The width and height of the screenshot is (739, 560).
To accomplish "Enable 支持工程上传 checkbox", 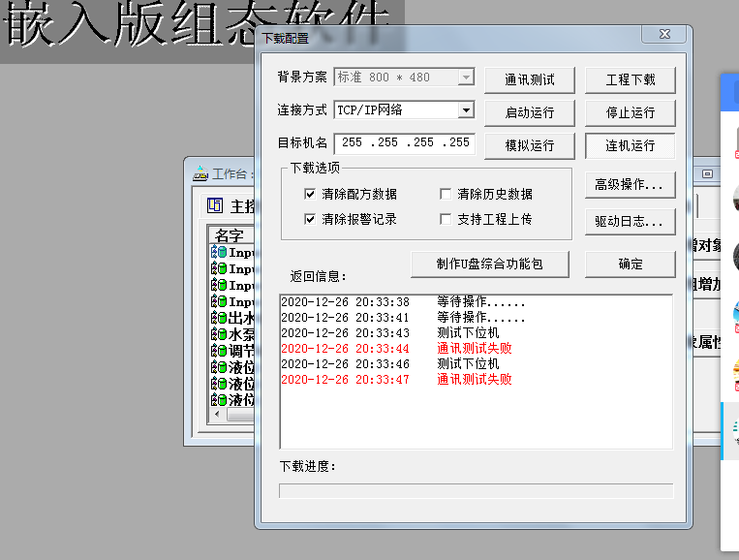I will click(x=446, y=219).
